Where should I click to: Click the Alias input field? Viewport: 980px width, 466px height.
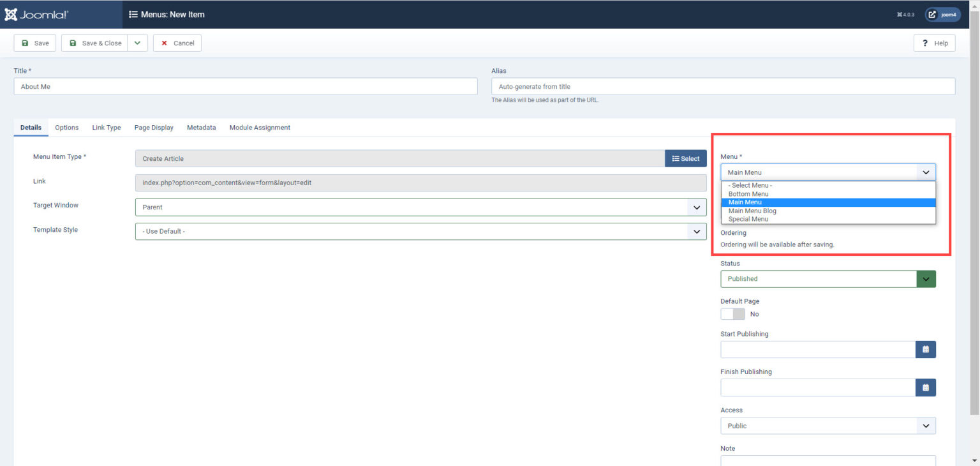723,86
